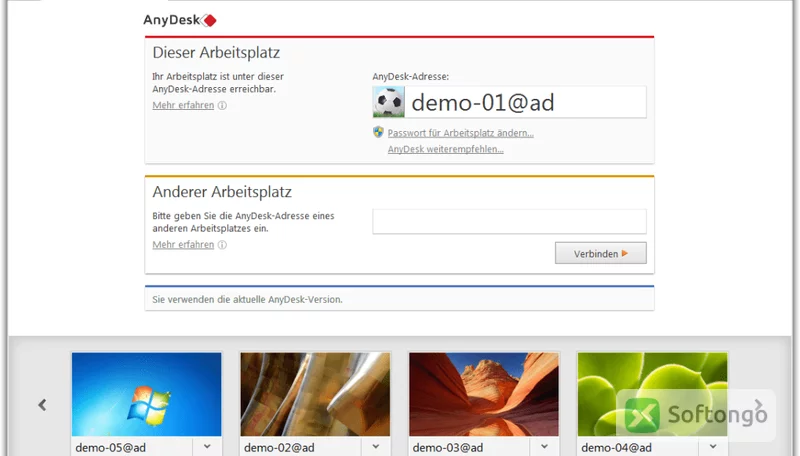Click the aktuelle AnyDesk-Version status message

click(x=247, y=299)
